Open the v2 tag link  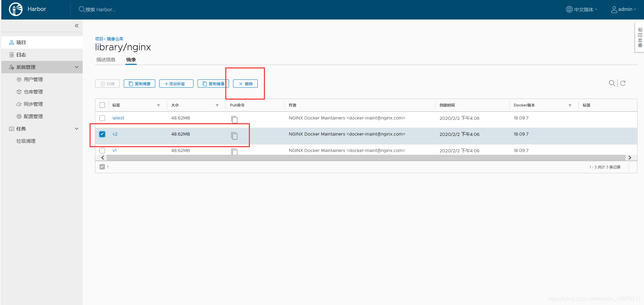[x=115, y=134]
